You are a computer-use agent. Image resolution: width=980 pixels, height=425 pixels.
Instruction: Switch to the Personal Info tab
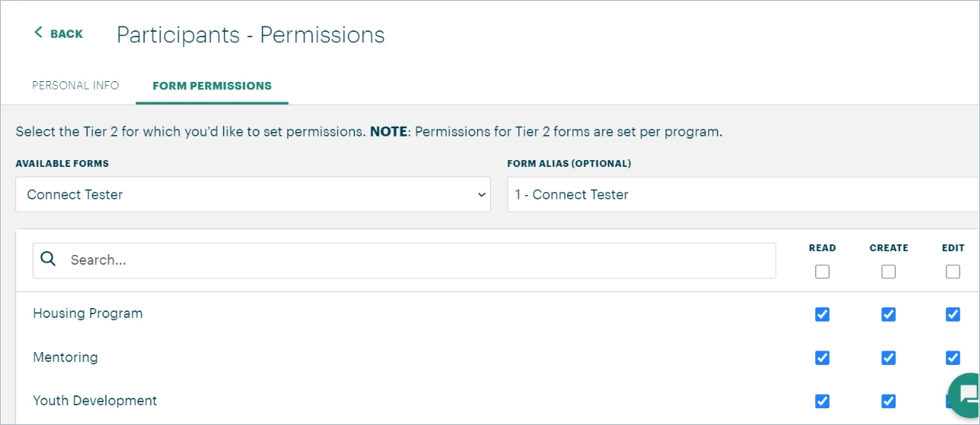point(75,86)
